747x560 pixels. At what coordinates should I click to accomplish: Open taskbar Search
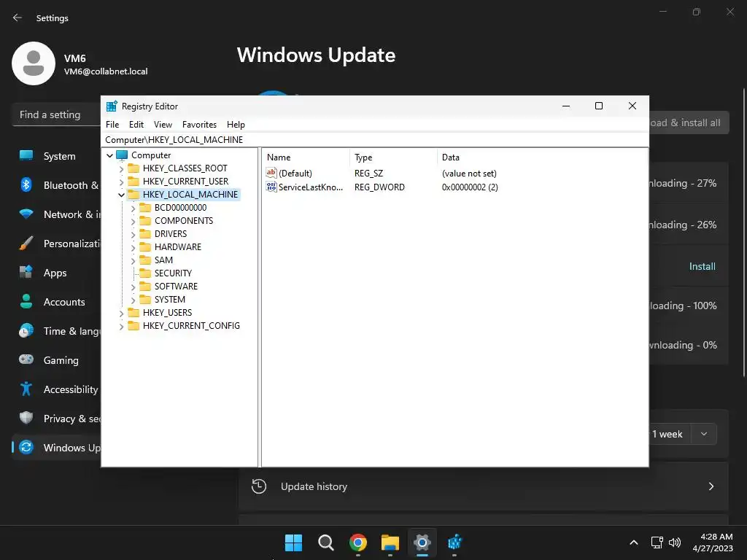pos(326,542)
